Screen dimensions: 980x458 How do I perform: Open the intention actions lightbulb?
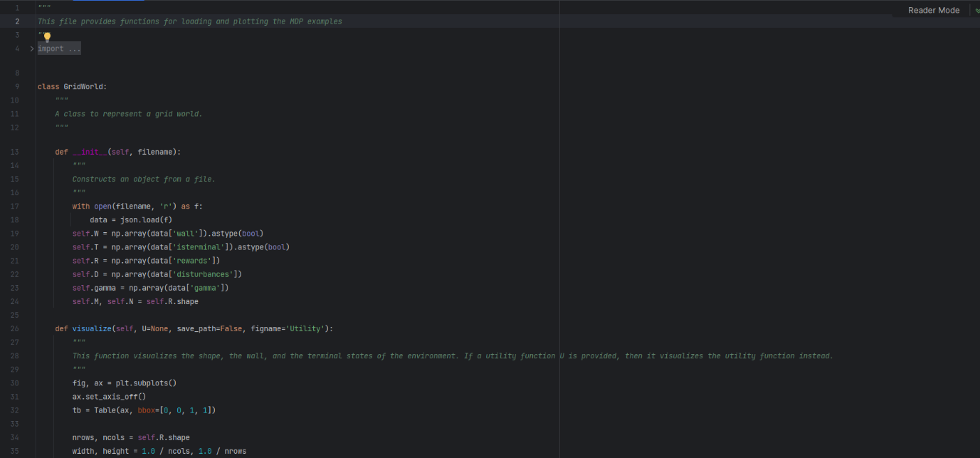(x=47, y=36)
